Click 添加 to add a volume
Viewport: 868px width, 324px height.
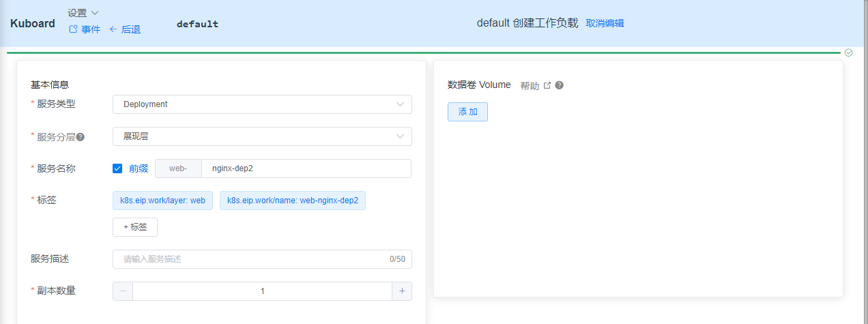point(467,112)
